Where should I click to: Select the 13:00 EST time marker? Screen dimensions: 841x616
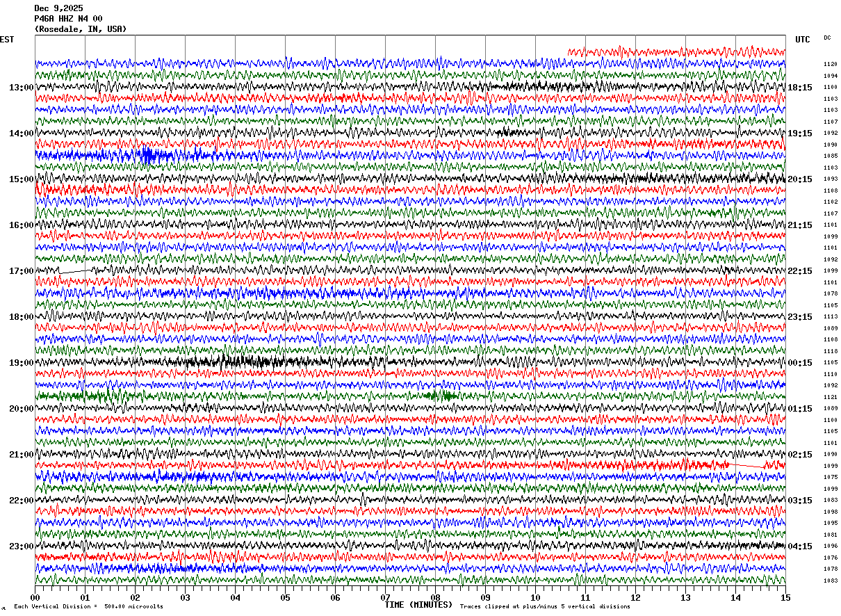(22, 88)
